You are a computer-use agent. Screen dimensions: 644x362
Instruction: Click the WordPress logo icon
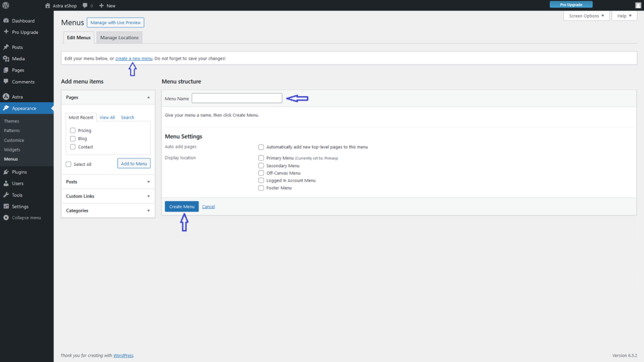click(6, 6)
